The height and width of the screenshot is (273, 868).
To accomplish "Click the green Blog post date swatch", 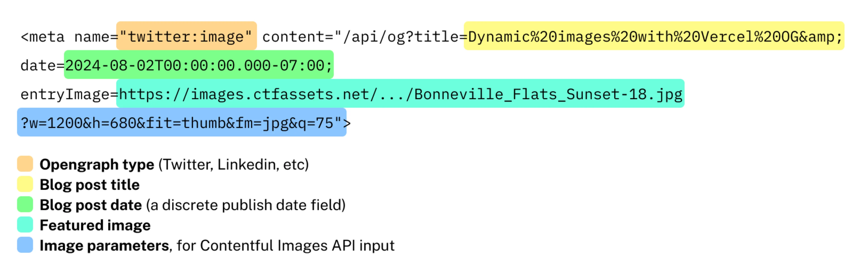I will (25, 204).
